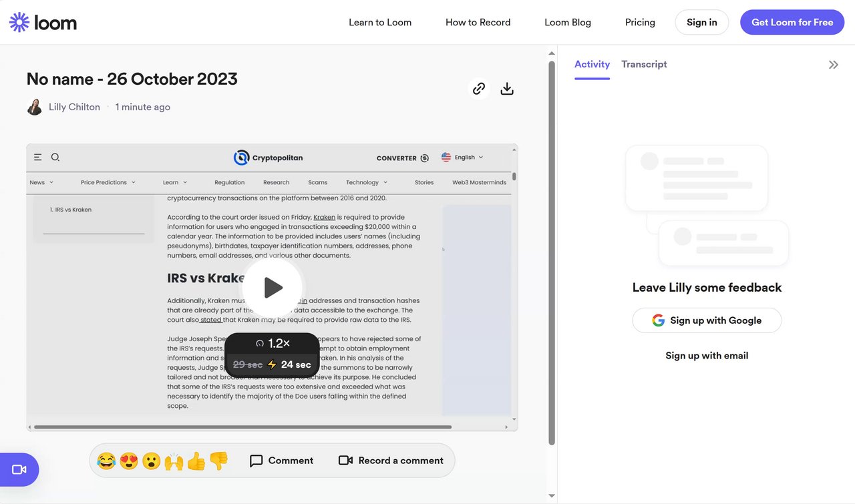Expand the Price Predictions dropdown

[108, 182]
